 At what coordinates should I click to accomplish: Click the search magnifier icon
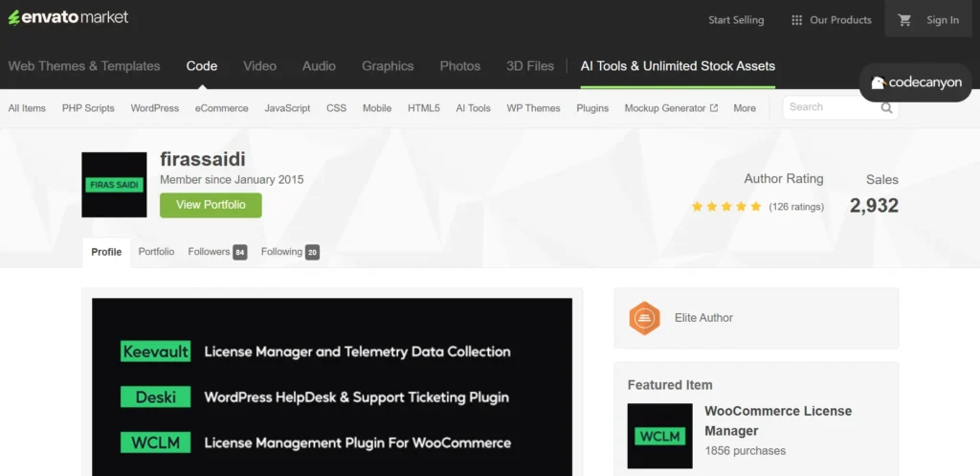886,108
